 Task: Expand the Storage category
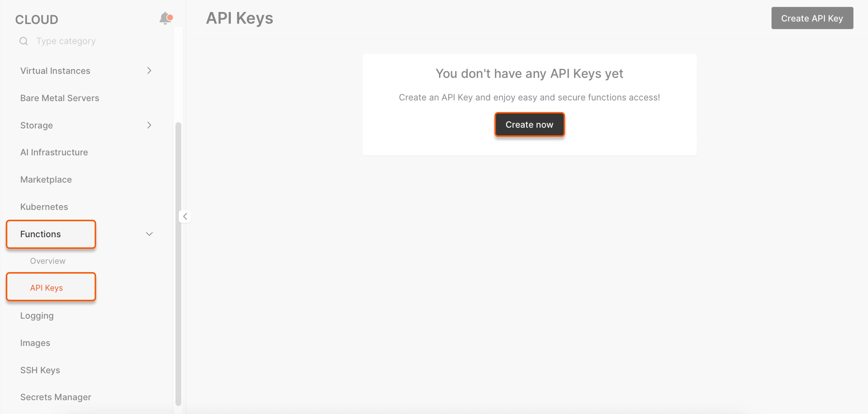pos(149,125)
